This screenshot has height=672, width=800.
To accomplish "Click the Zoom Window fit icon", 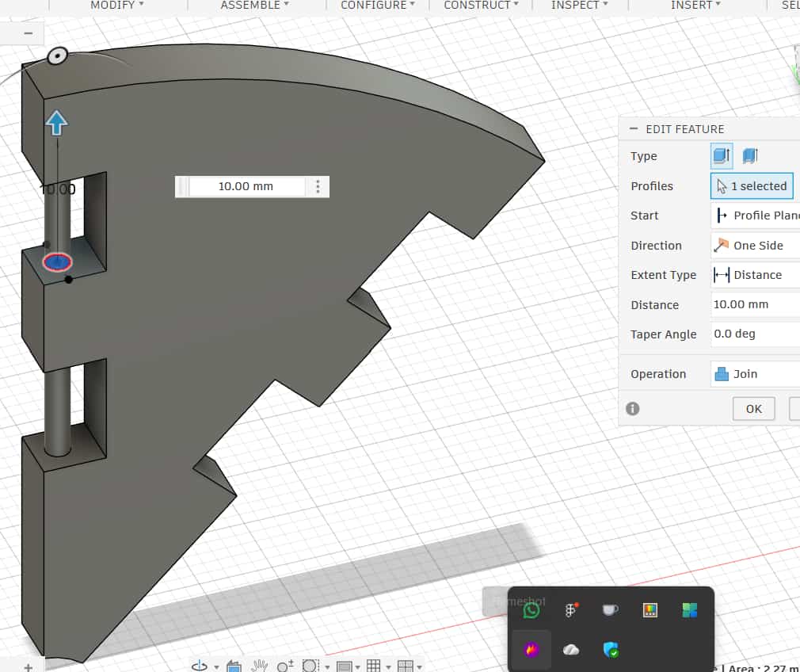I will [310, 666].
